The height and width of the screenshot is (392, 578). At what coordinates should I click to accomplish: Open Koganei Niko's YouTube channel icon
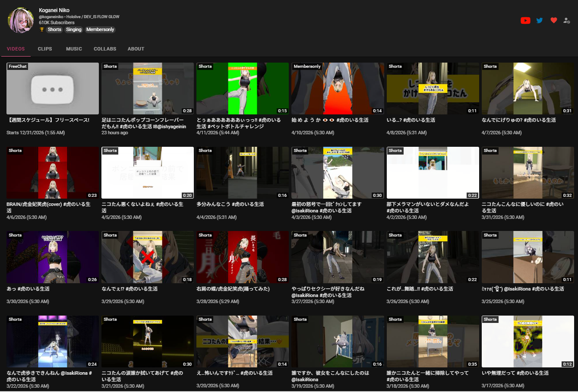pyautogui.click(x=525, y=20)
